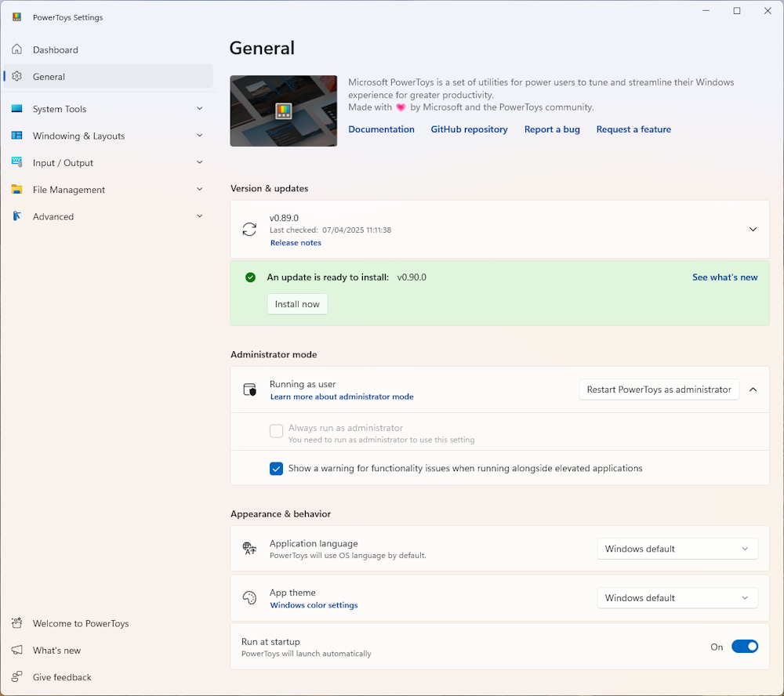This screenshot has height=696, width=784.
Task: Expand File Management chevron
Action: pos(199,189)
